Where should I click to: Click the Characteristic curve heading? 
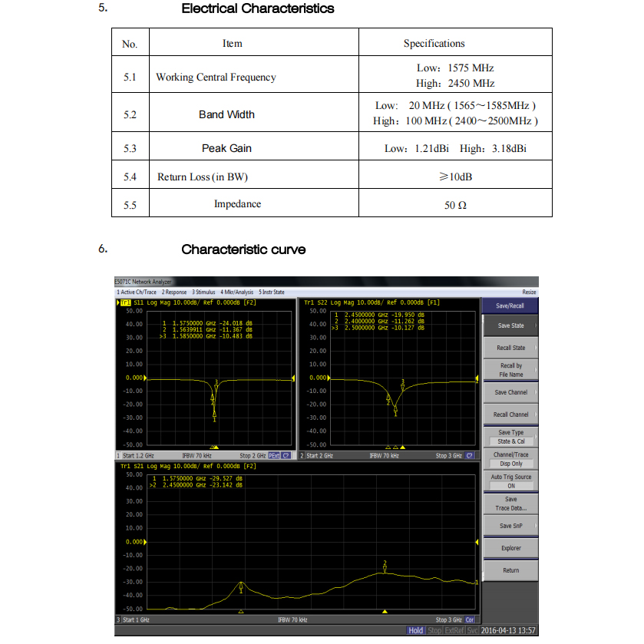click(x=243, y=249)
